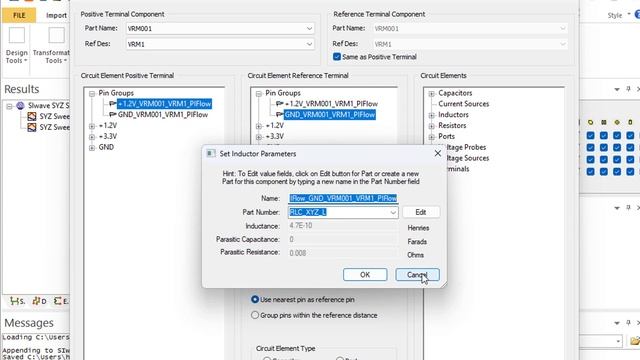Image resolution: width=640 pixels, height=360 pixels.
Task: Switch to the D bottom panel tab
Action: pyautogui.click(x=39, y=301)
